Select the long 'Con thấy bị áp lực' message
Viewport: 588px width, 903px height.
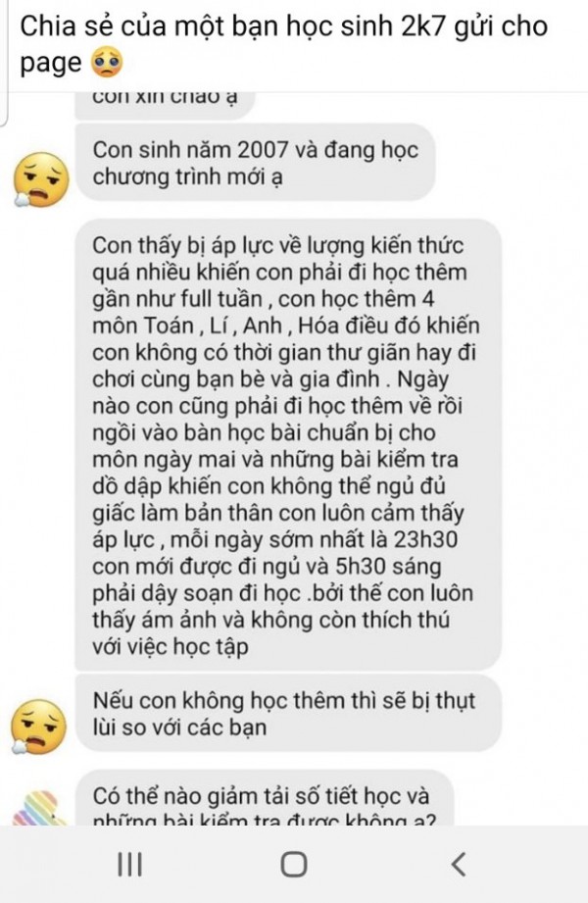coord(288,445)
